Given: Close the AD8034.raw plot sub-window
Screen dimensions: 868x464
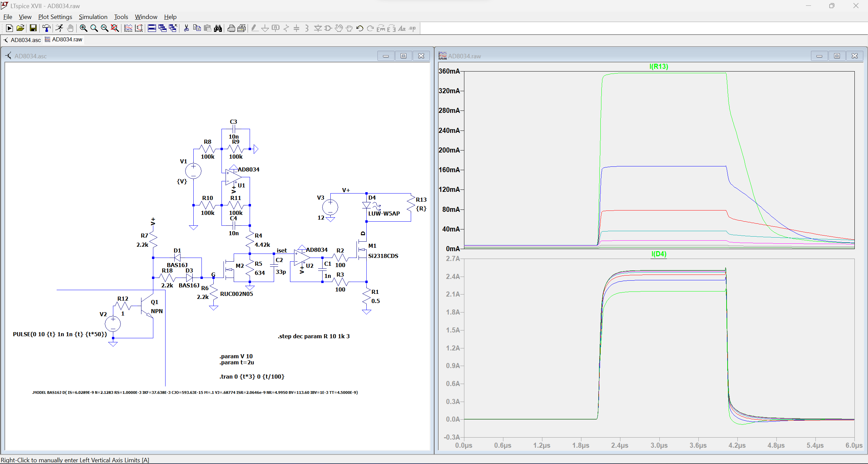Looking at the screenshot, I should tap(855, 56).
